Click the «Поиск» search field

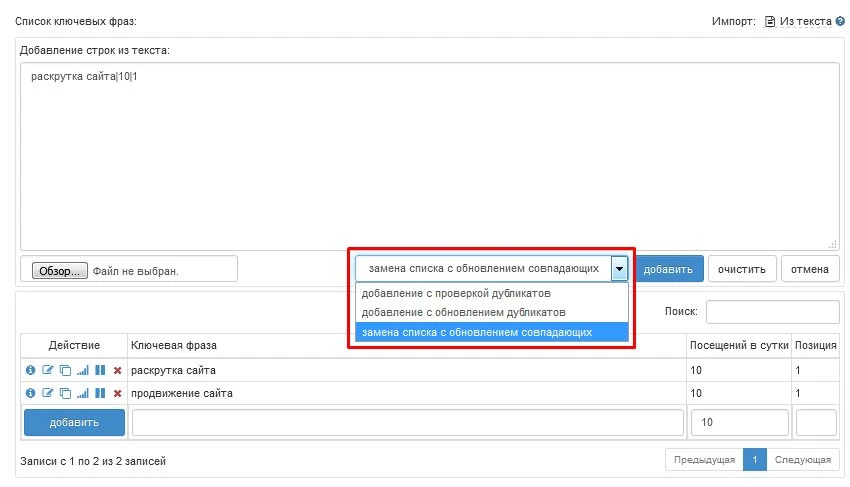772,312
